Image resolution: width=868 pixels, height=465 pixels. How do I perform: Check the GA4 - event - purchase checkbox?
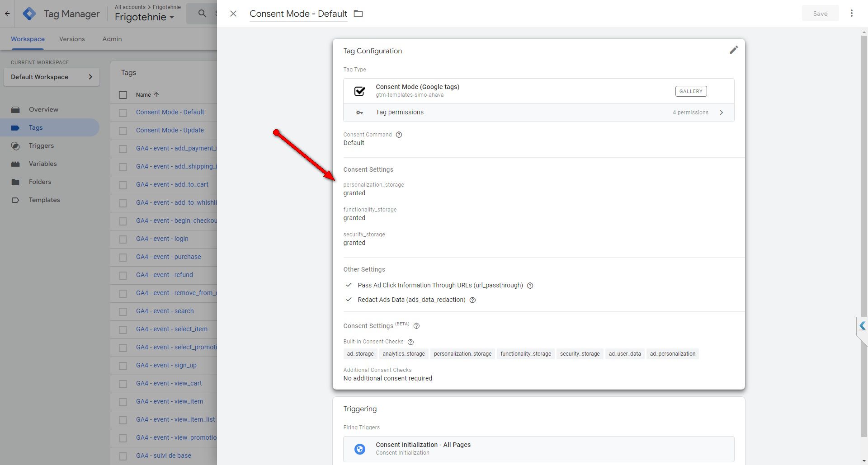pos(123,257)
